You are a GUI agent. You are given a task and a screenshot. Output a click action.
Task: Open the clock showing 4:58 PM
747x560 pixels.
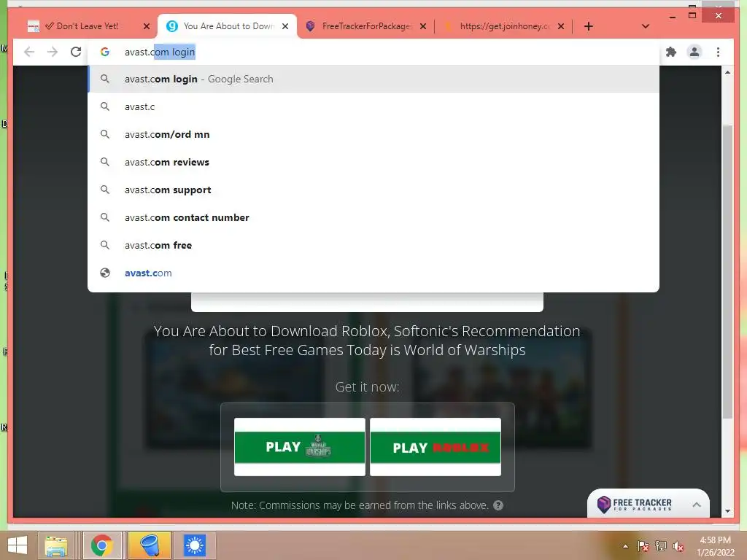click(716, 546)
